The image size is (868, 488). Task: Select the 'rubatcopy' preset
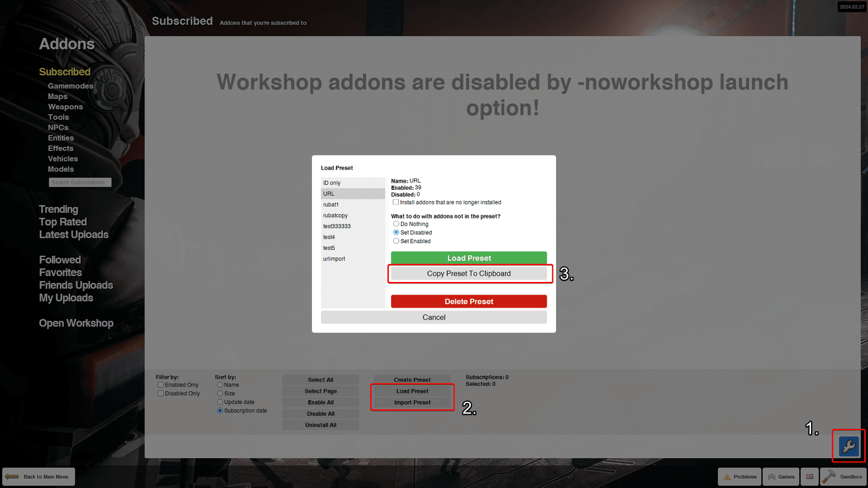353,215
